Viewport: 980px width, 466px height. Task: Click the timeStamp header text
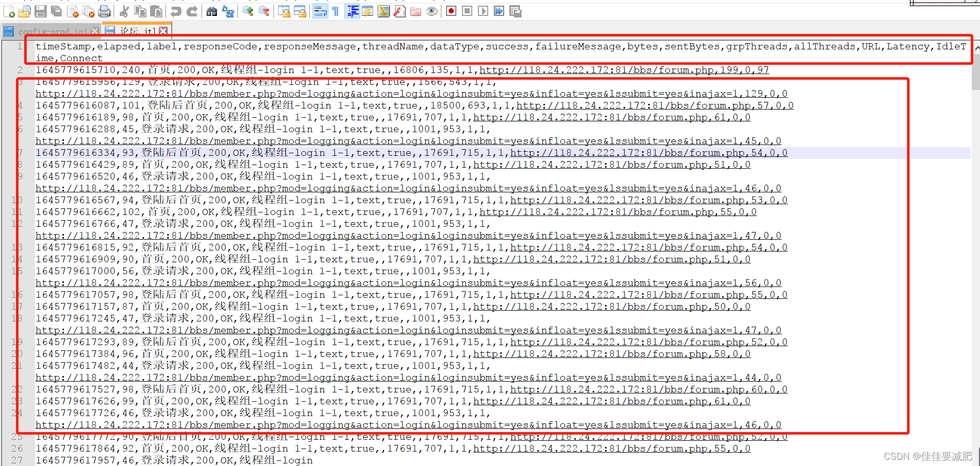point(63,46)
